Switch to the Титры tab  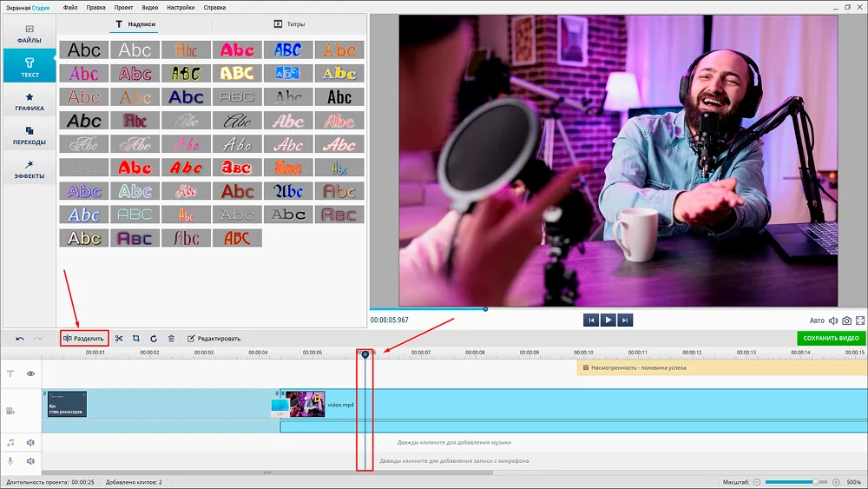tap(289, 23)
